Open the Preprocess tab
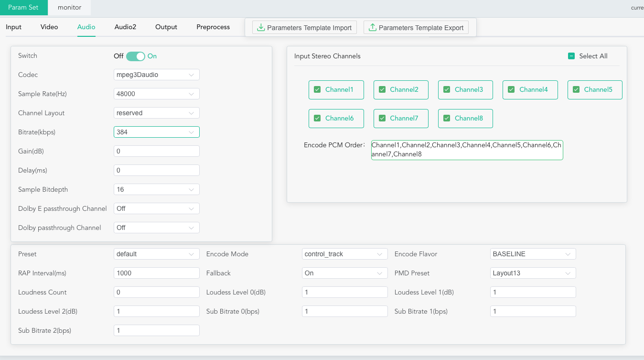The height and width of the screenshot is (360, 644). pyautogui.click(x=213, y=27)
